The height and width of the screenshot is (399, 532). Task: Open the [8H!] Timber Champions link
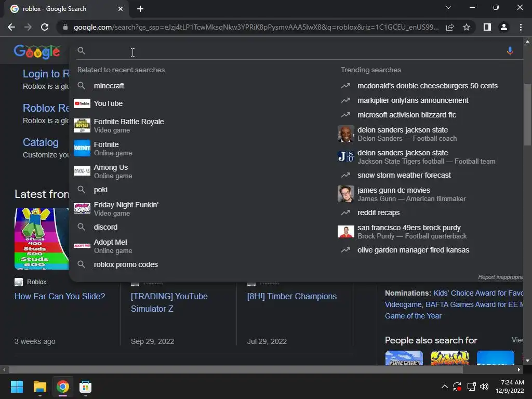(292, 296)
